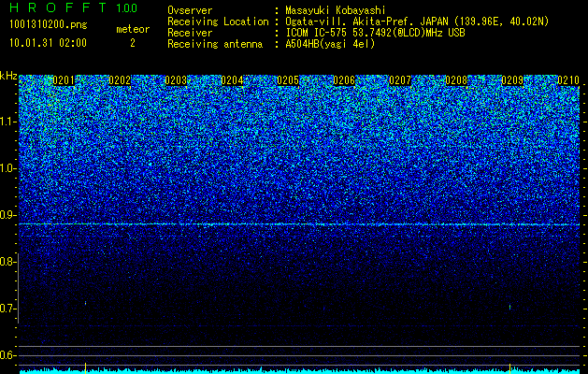Screen dimensions: 588x374
Task: Click the yellow power spike near 0201
Action: 85,368
